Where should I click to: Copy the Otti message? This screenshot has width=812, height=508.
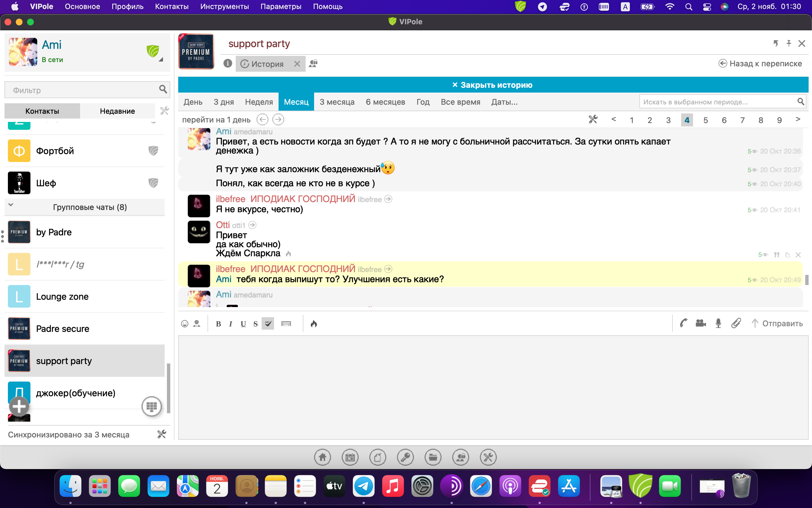coord(787,255)
